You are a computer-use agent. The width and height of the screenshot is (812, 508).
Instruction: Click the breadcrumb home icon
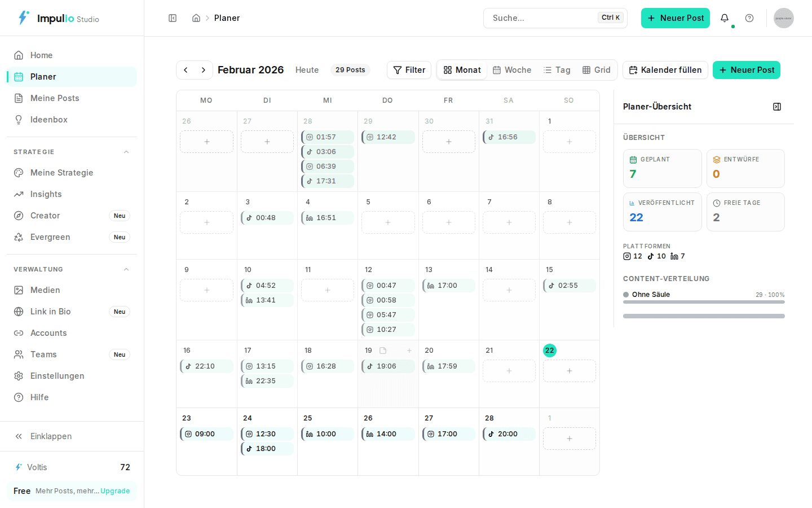[196, 17]
